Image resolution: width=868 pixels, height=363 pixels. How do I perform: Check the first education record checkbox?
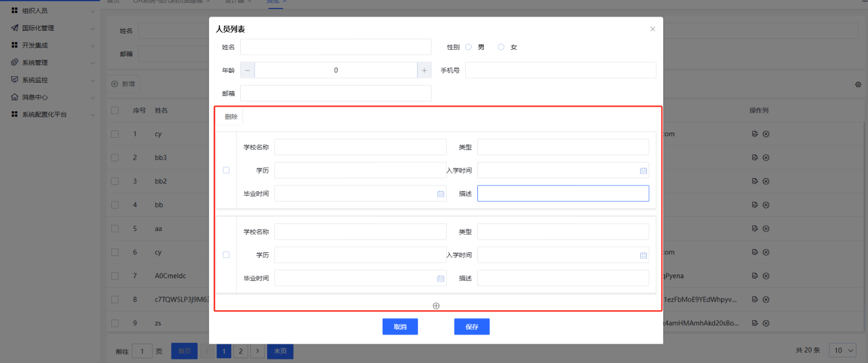227,171
